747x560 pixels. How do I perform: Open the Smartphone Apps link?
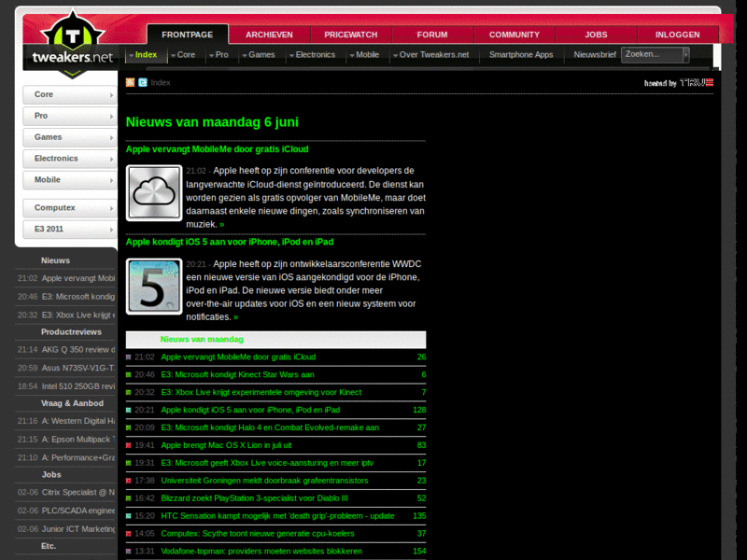[521, 55]
